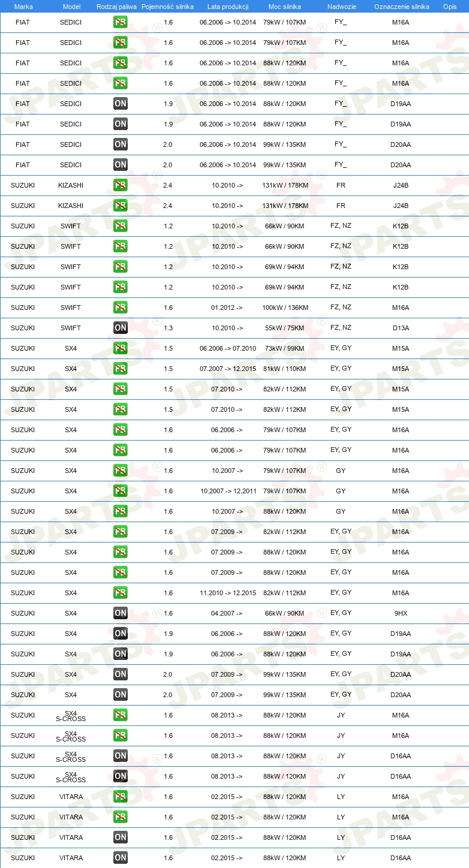The width and height of the screenshot is (469, 868).
Task: Select the 06.2006 -> 07.2010 date cell
Action: tap(228, 348)
